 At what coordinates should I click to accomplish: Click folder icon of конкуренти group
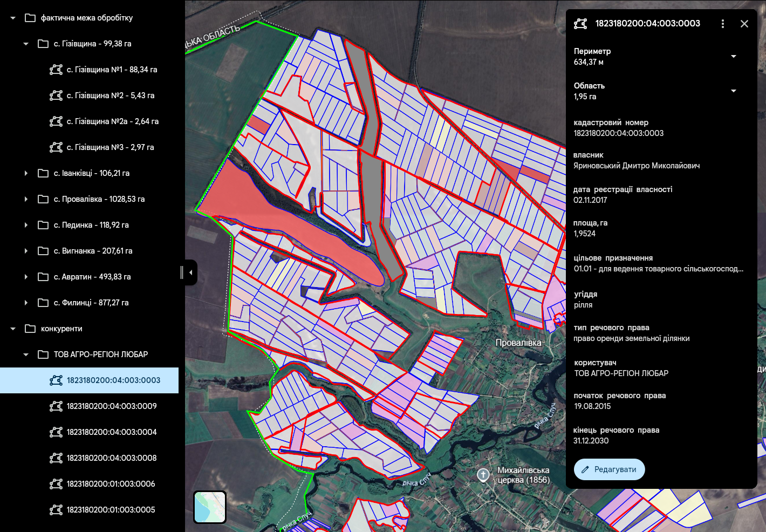pyautogui.click(x=30, y=329)
